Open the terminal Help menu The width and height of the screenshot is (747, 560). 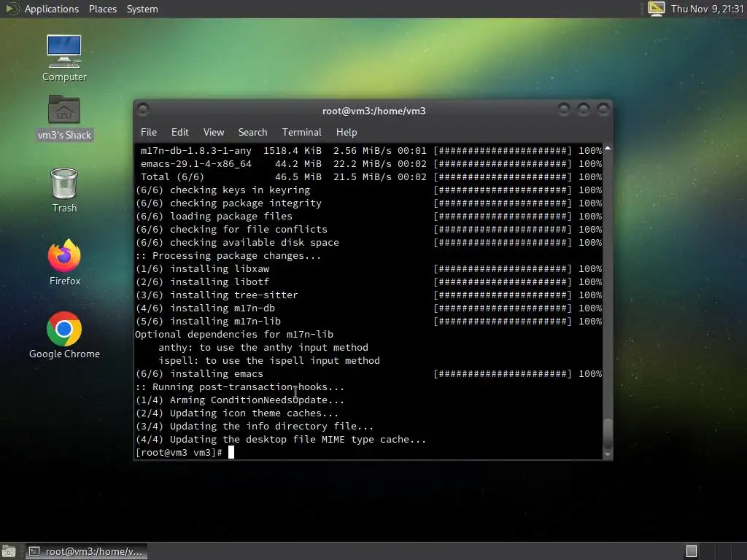coord(347,132)
